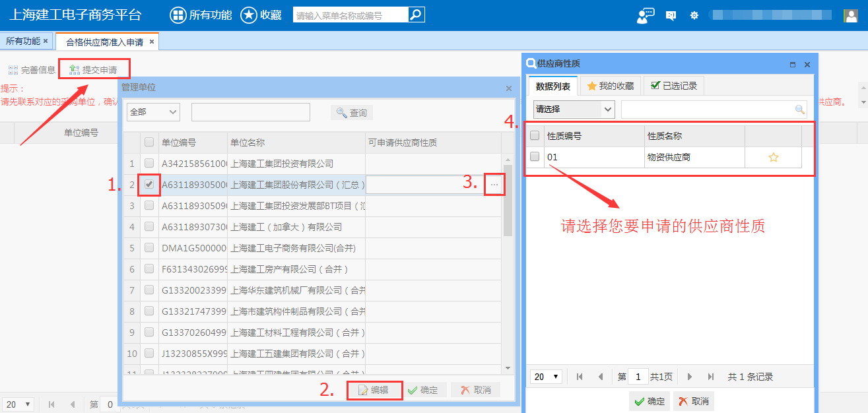This screenshot has height=413, width=868.
Task: Open the ellipsis picker for 可申请供应商性质
Action: (494, 185)
